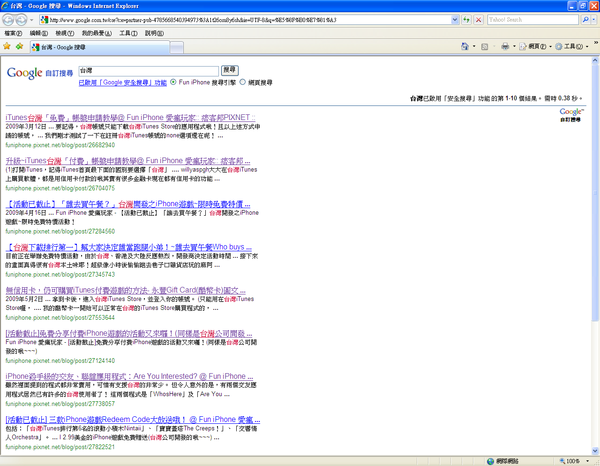Click the magnifier search icon next to Yahoo! Search
This screenshot has width=600, height=466.
(x=585, y=20)
